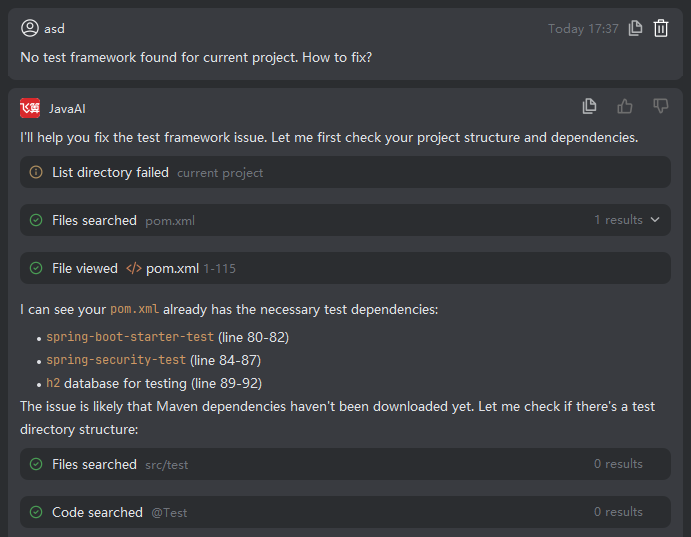Expand the pom.xml 1 results chevron

pos(655,220)
